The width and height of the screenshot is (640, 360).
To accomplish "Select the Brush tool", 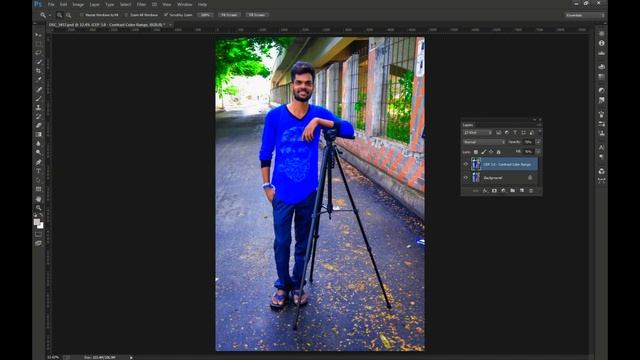I will coord(38,99).
